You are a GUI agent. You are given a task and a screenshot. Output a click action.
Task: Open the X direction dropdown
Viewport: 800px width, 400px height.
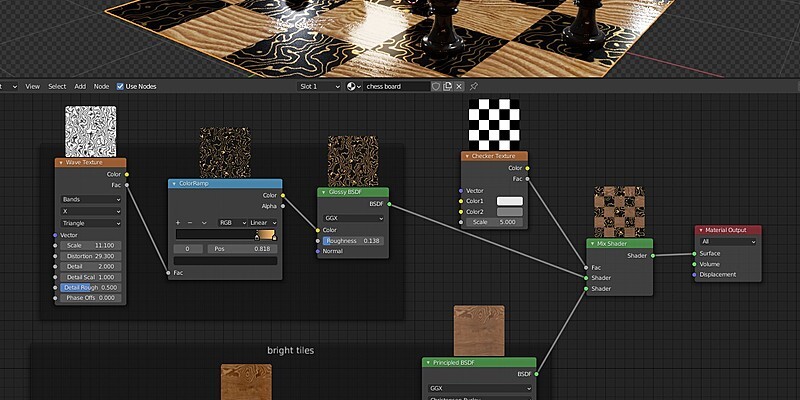click(x=91, y=211)
